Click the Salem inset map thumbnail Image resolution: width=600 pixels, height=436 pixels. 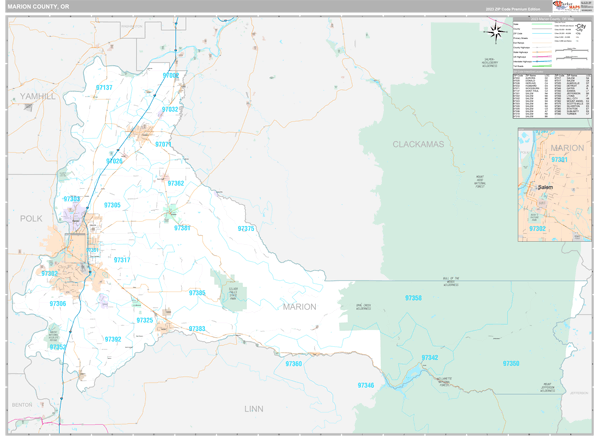(x=554, y=184)
